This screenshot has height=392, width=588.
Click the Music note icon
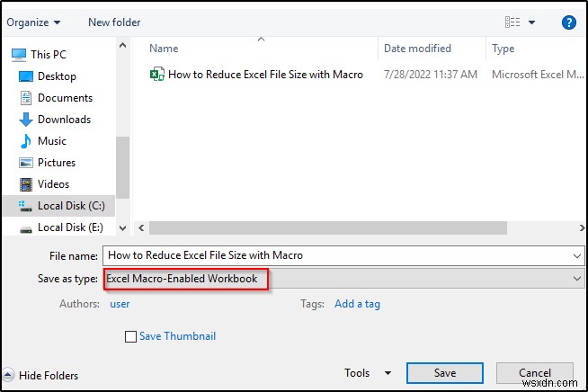[25, 141]
